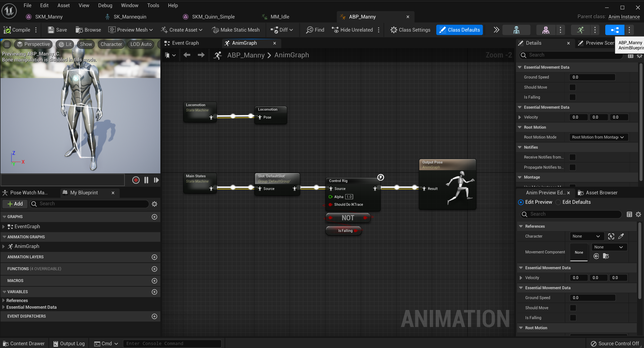Select the Animation Blueprint mode icon

[x=614, y=30]
